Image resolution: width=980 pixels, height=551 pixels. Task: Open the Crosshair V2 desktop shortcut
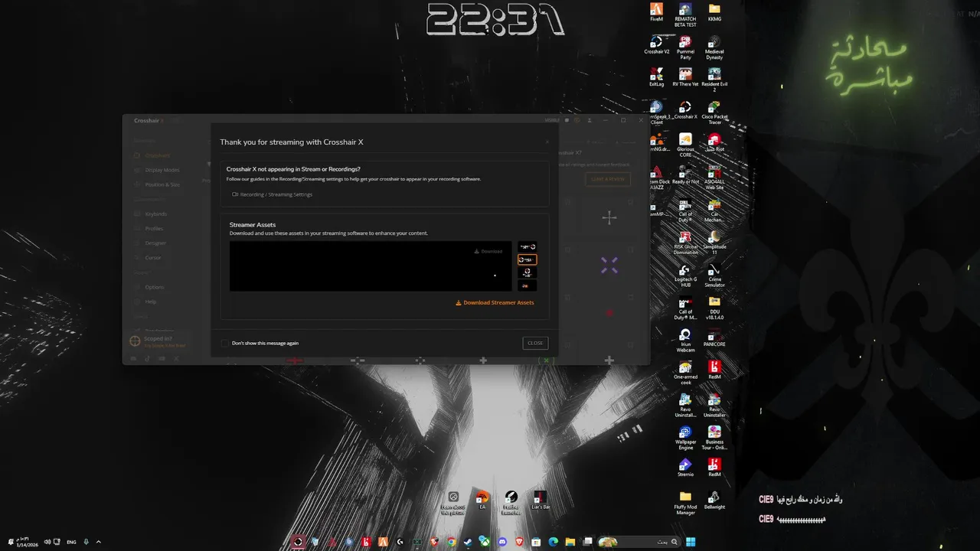(x=656, y=45)
